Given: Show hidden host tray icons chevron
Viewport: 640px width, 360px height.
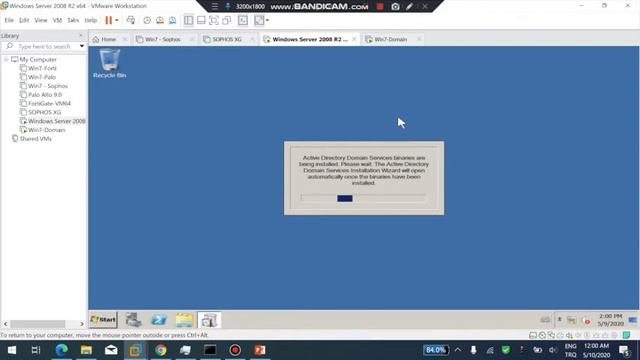Looking at the screenshot, I should (458, 350).
